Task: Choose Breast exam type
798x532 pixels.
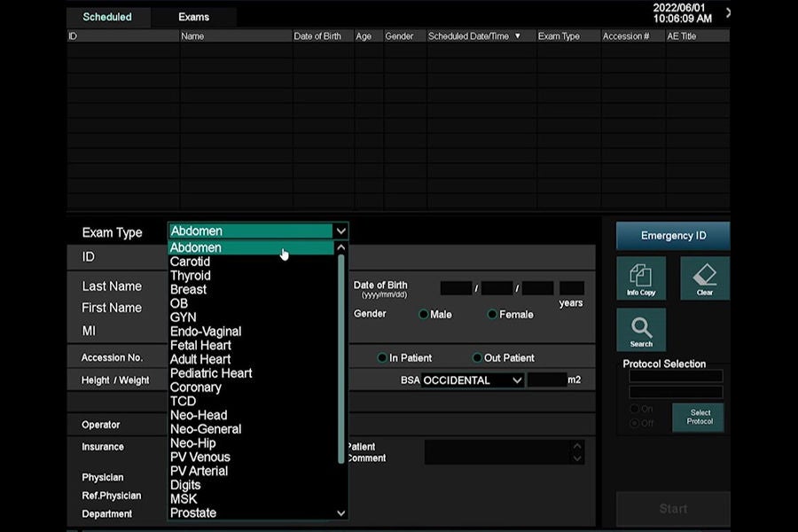Action: tap(188, 290)
